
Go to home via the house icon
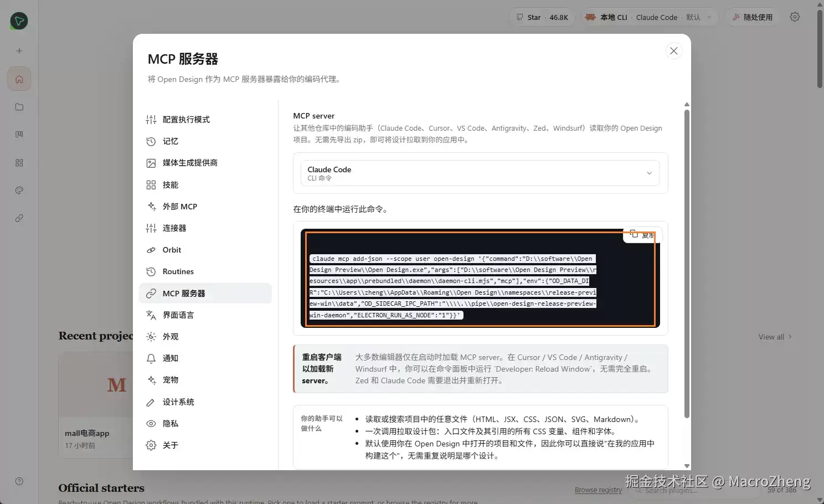click(x=19, y=79)
